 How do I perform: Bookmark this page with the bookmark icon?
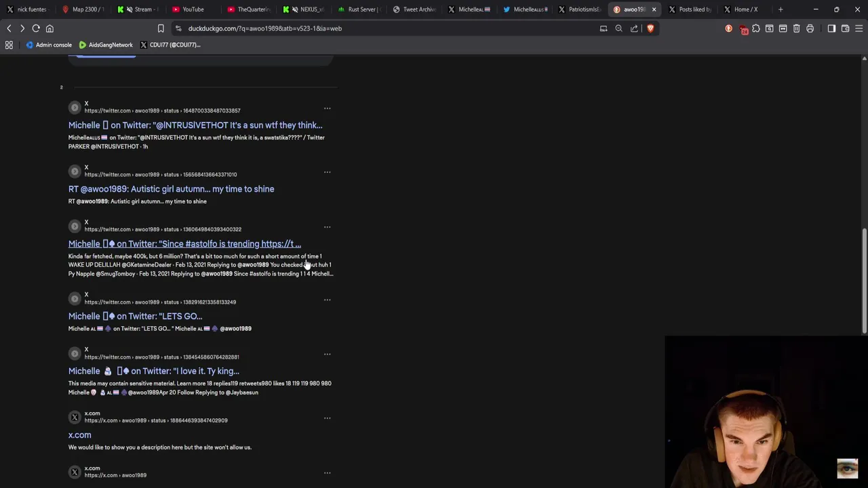click(x=161, y=28)
